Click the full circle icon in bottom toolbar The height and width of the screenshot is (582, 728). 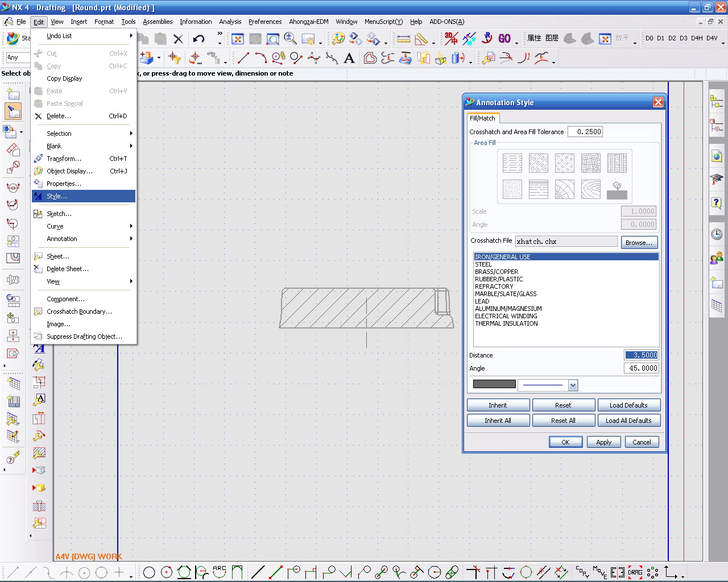pyautogui.click(x=149, y=572)
